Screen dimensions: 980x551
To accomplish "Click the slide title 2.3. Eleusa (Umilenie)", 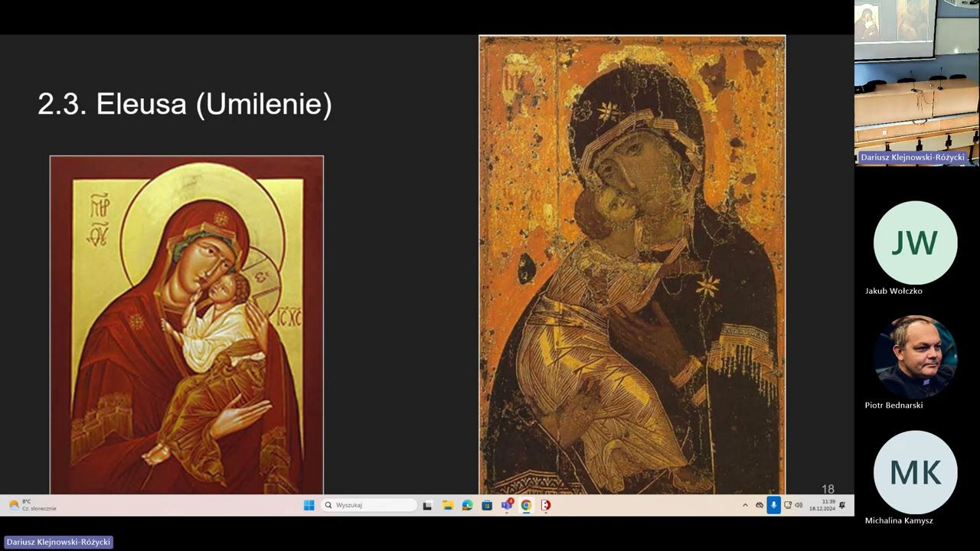I will 185,104.
